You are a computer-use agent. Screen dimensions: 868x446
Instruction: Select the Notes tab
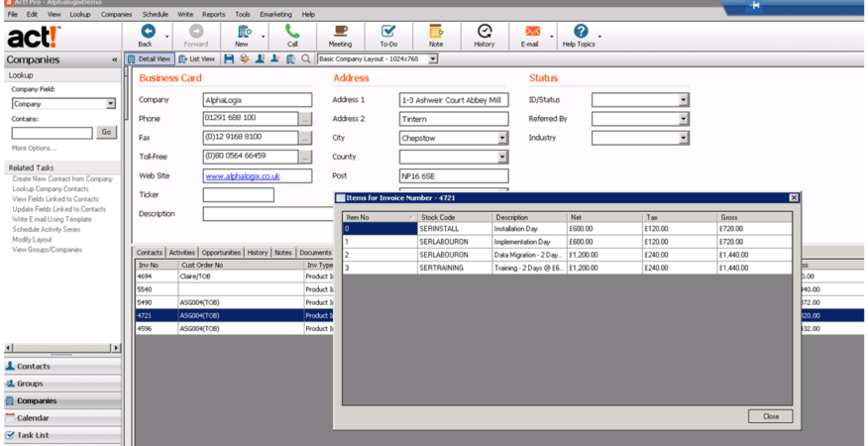pyautogui.click(x=282, y=252)
